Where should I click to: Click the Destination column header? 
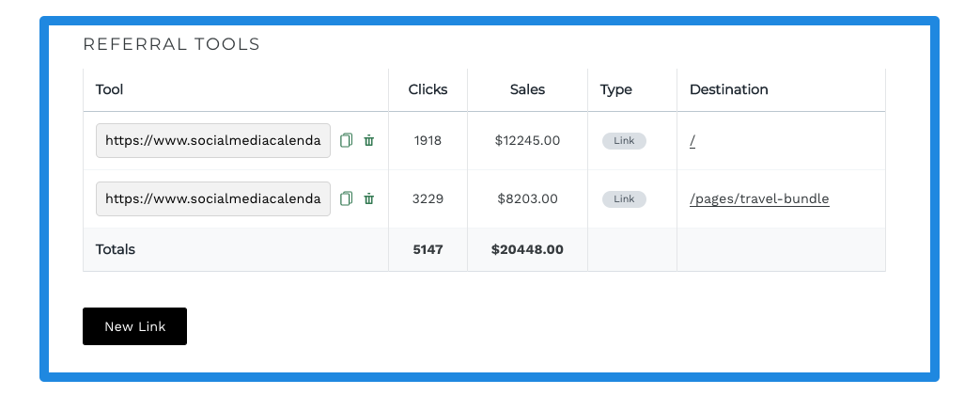click(729, 89)
